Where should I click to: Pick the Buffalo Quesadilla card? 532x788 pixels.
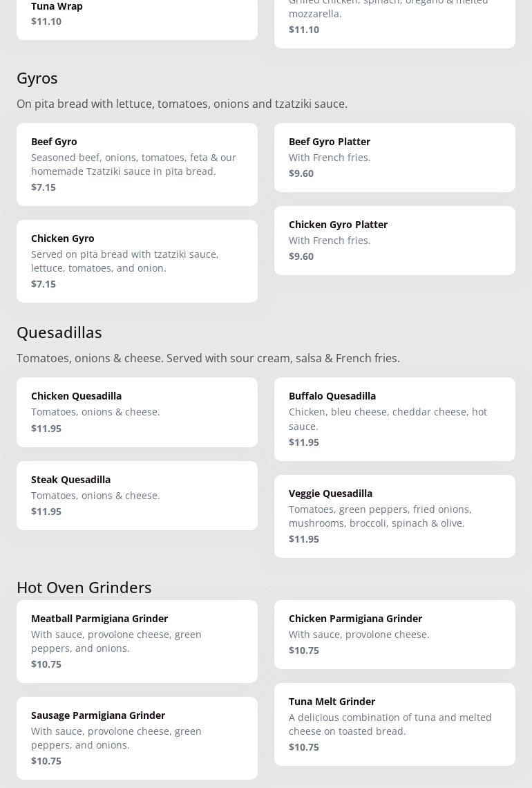(x=395, y=419)
